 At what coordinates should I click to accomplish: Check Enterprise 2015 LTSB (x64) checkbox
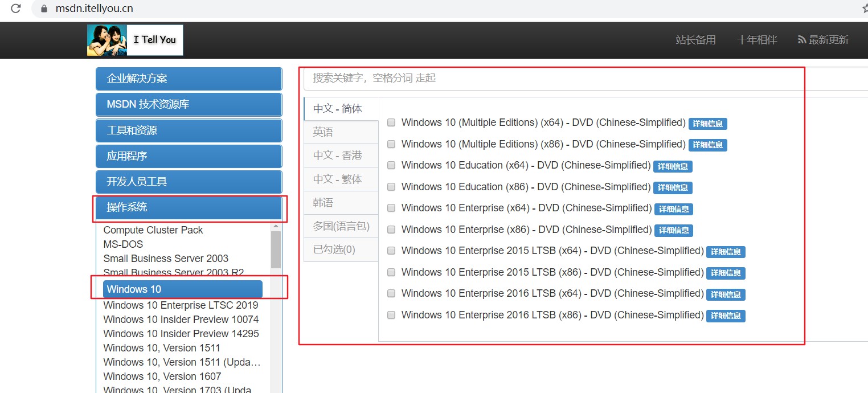391,251
